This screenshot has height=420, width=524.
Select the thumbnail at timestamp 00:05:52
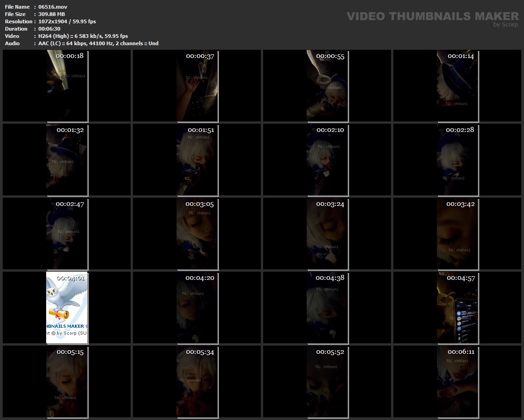(x=328, y=382)
